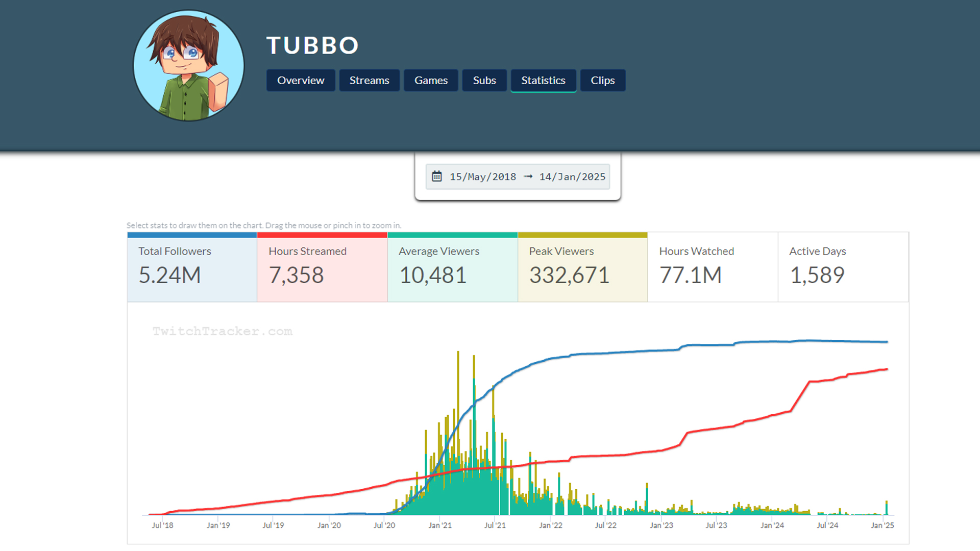Screen dimensions: 980x551
Task: Click the Jan '19 axis label
Action: 218,525
